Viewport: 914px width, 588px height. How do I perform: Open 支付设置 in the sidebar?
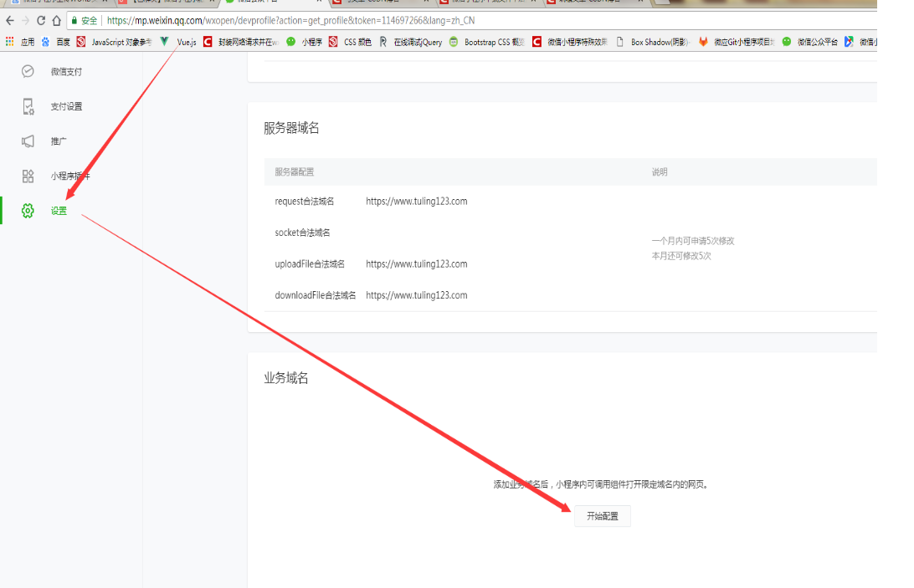pyautogui.click(x=66, y=107)
